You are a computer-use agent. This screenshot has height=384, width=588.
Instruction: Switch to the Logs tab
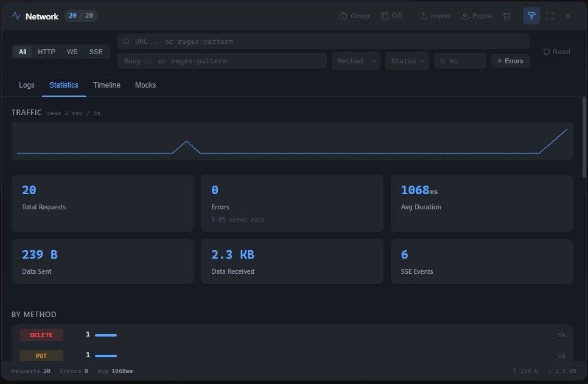click(27, 85)
